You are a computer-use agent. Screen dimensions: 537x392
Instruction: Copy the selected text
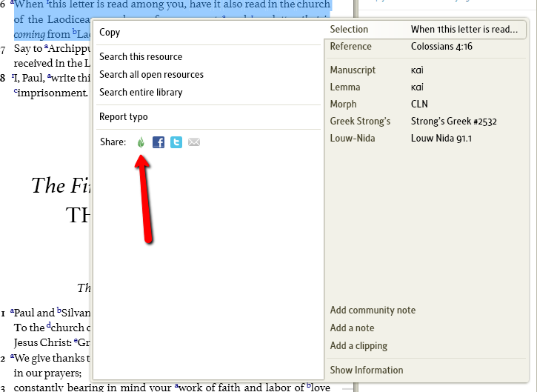click(x=110, y=33)
